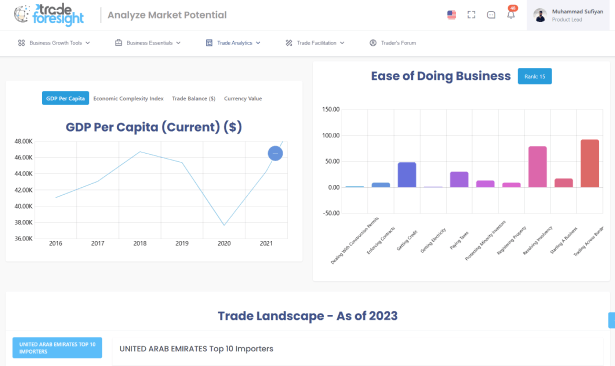Click United Arab Emirates Top 10 Importers button
The image size is (615, 366).
pyautogui.click(x=57, y=348)
